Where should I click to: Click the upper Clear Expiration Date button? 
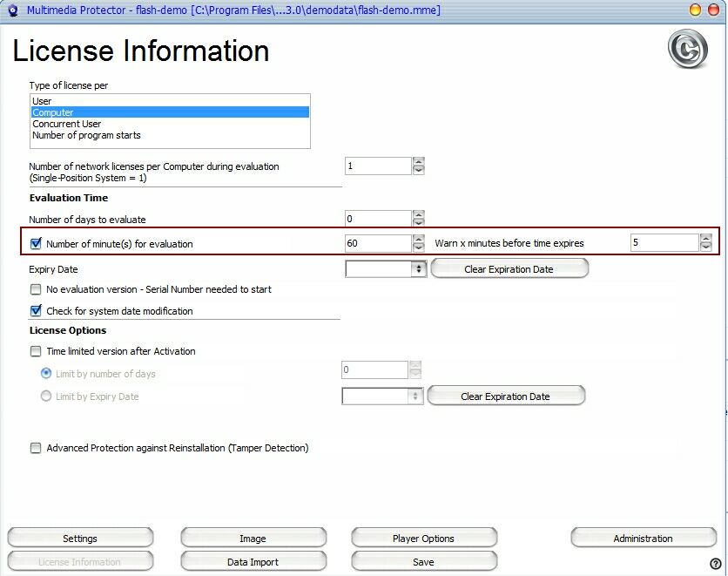(509, 269)
